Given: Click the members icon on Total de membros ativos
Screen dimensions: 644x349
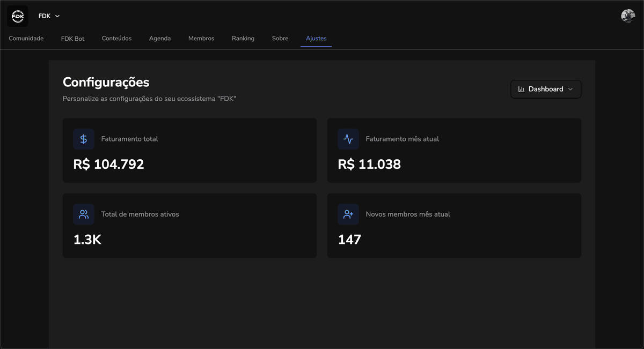Looking at the screenshot, I should pos(84,213).
